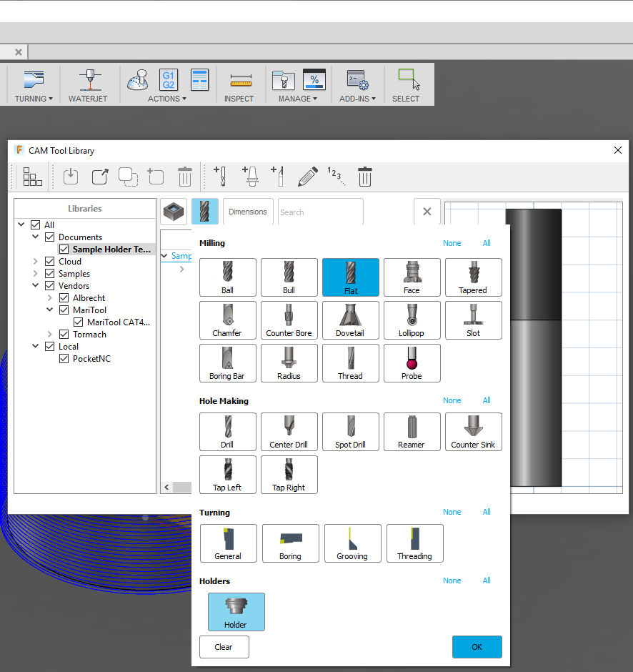Toggle the Documents checkbox

50,237
